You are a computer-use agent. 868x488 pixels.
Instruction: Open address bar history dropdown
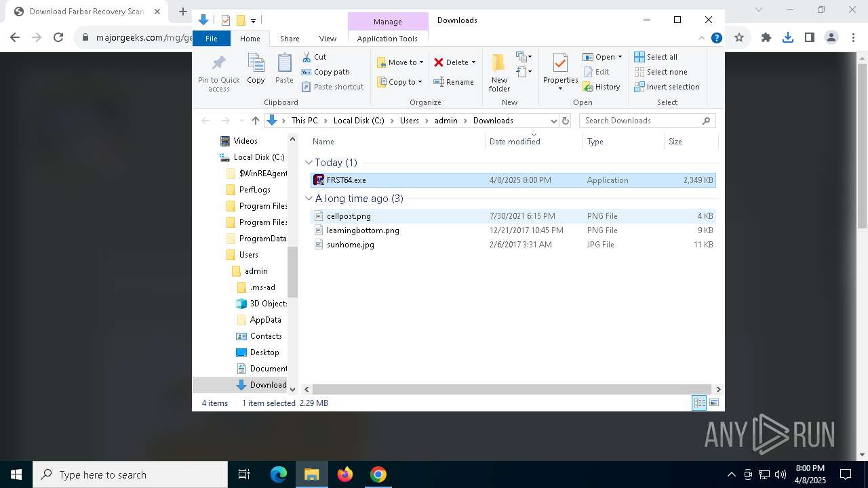[553, 121]
